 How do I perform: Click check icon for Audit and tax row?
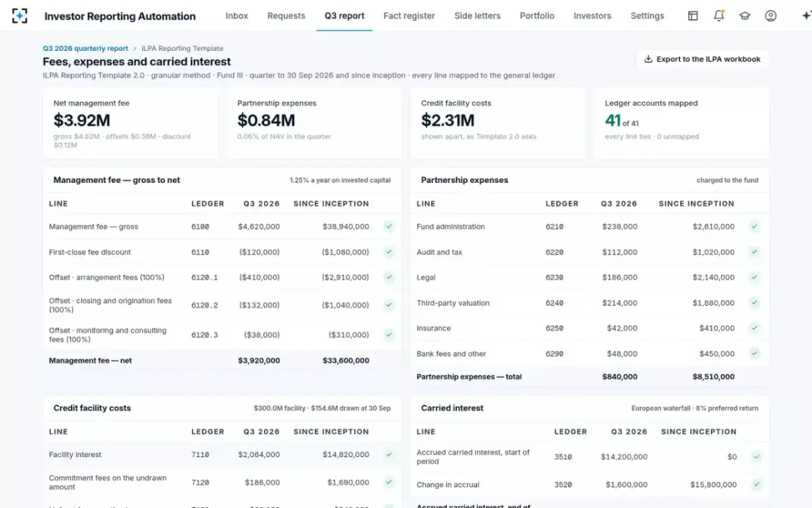click(x=754, y=252)
